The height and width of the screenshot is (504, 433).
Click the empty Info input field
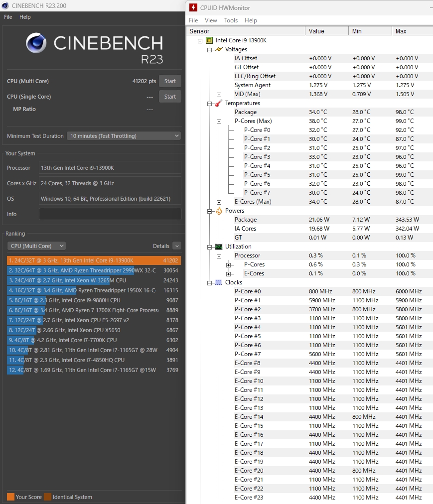110,214
